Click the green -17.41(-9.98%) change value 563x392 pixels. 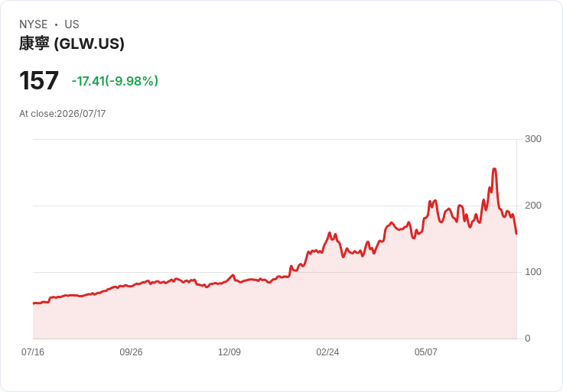[115, 81]
